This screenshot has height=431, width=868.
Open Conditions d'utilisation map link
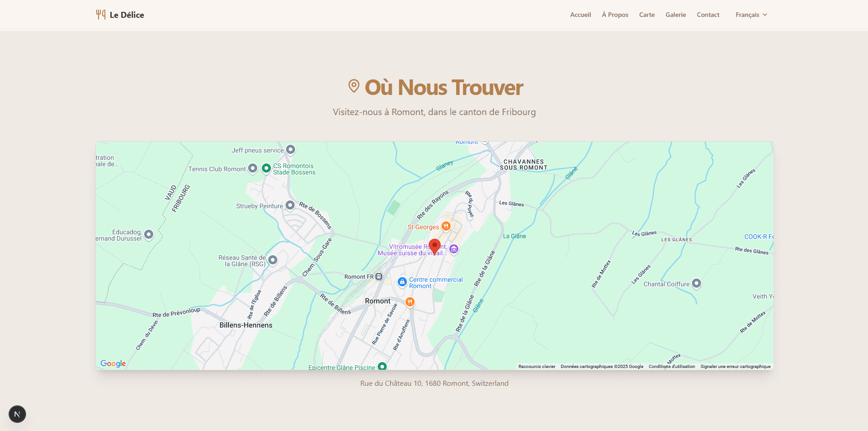tap(672, 367)
